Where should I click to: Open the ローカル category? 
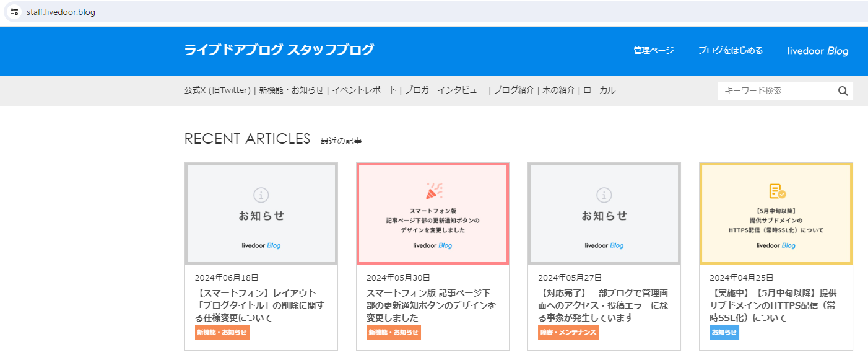pyautogui.click(x=599, y=90)
